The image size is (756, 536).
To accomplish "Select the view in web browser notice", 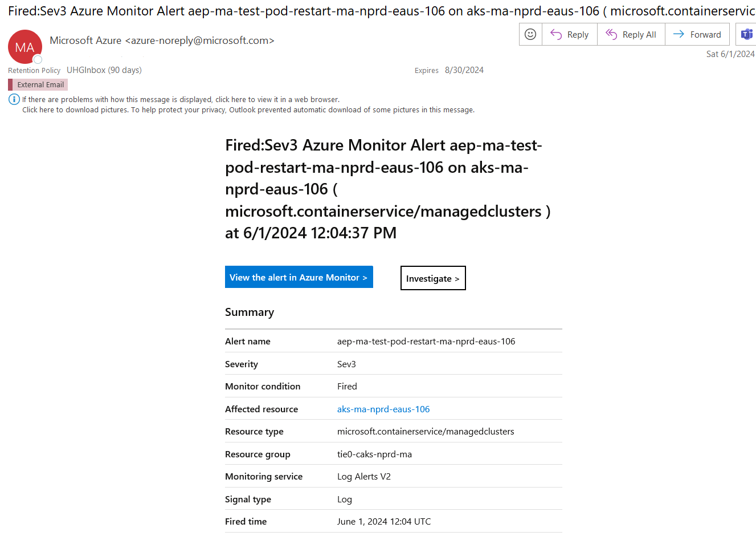I will [181, 99].
